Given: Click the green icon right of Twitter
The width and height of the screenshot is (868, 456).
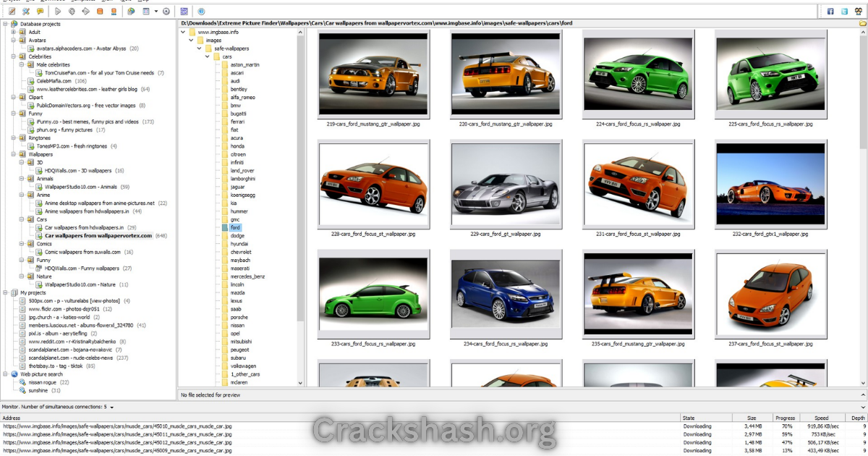Looking at the screenshot, I should [858, 12].
